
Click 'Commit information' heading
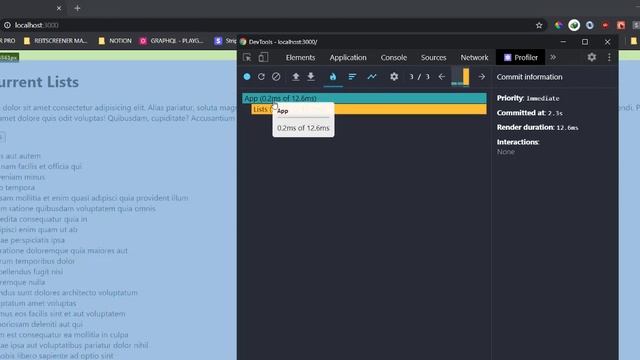pos(529,77)
